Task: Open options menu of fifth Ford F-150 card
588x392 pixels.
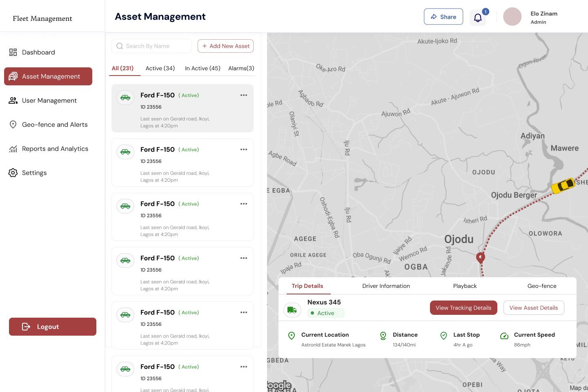Action: (x=244, y=312)
